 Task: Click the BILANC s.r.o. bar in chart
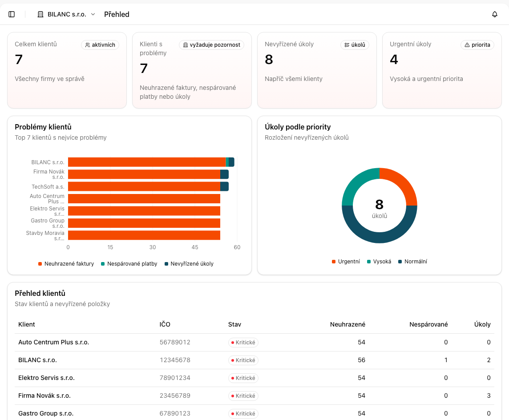click(151, 162)
